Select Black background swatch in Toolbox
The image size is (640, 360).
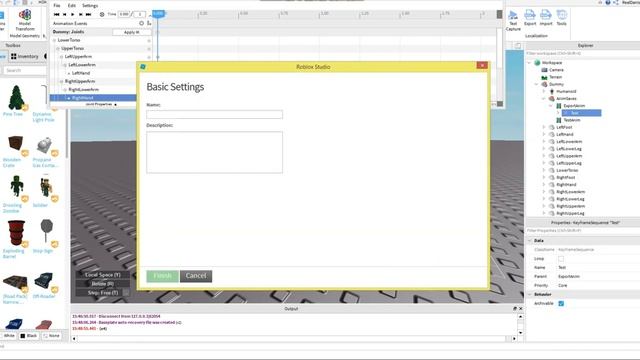(x=29, y=336)
